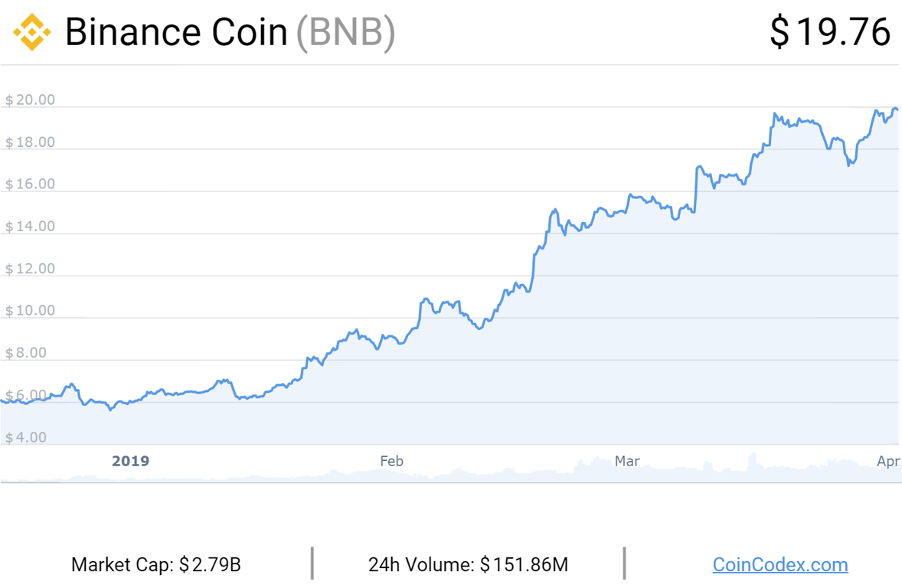
Task: Select the Feb timeline marker
Action: click(392, 461)
